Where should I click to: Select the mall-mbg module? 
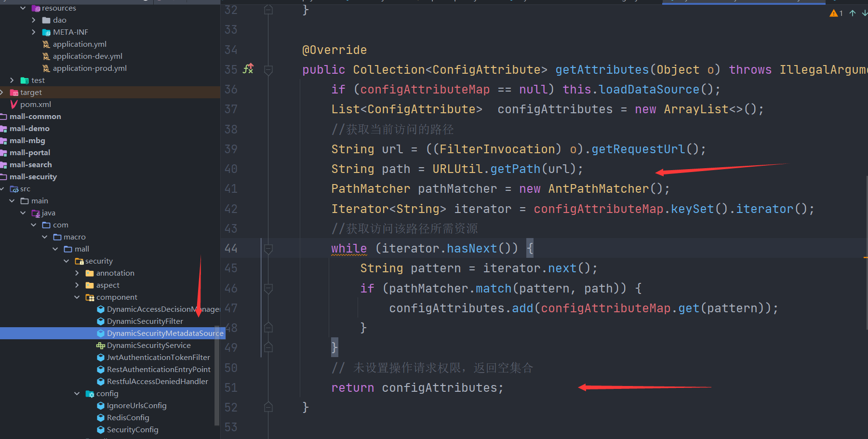point(27,140)
